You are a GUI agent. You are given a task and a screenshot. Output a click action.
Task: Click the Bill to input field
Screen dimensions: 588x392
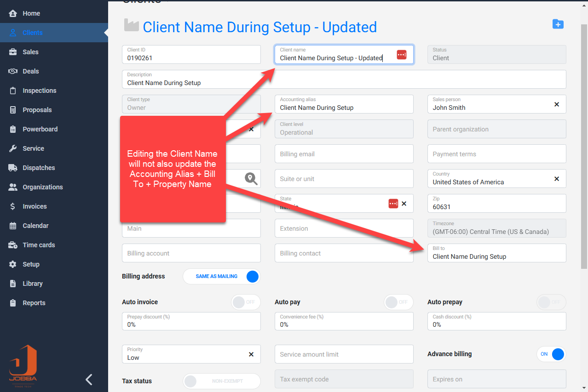[496, 256]
